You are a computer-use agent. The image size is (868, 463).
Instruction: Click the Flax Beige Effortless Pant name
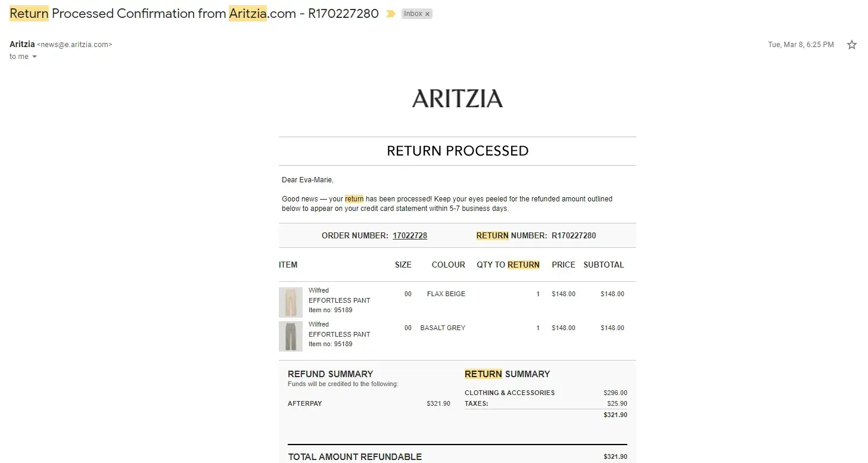339,300
